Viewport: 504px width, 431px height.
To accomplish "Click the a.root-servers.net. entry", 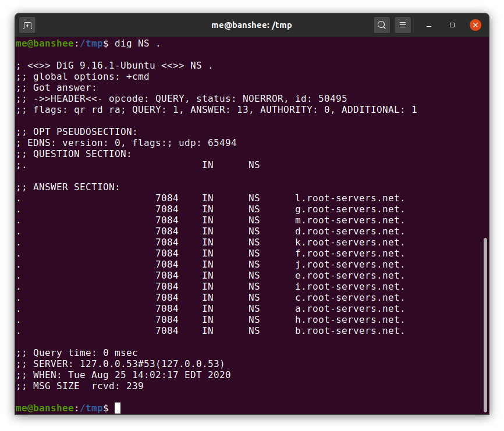I will 350,309.
